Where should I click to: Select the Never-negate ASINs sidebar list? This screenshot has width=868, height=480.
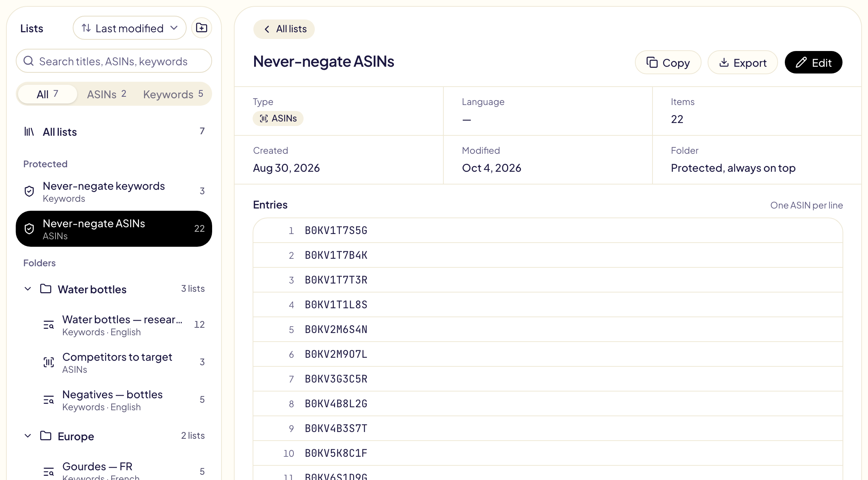[x=114, y=229]
